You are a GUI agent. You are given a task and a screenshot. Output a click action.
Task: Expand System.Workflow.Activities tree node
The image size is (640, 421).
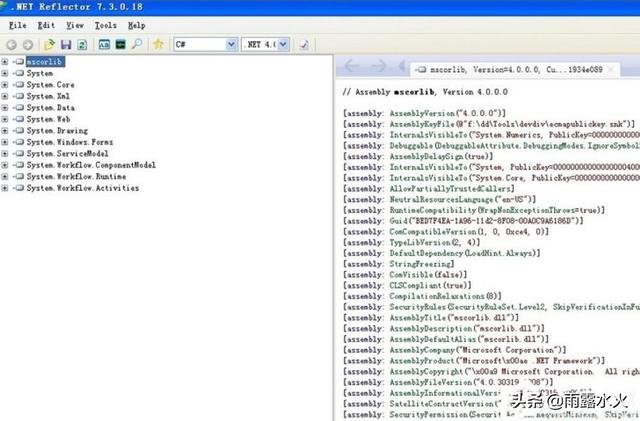4,188
